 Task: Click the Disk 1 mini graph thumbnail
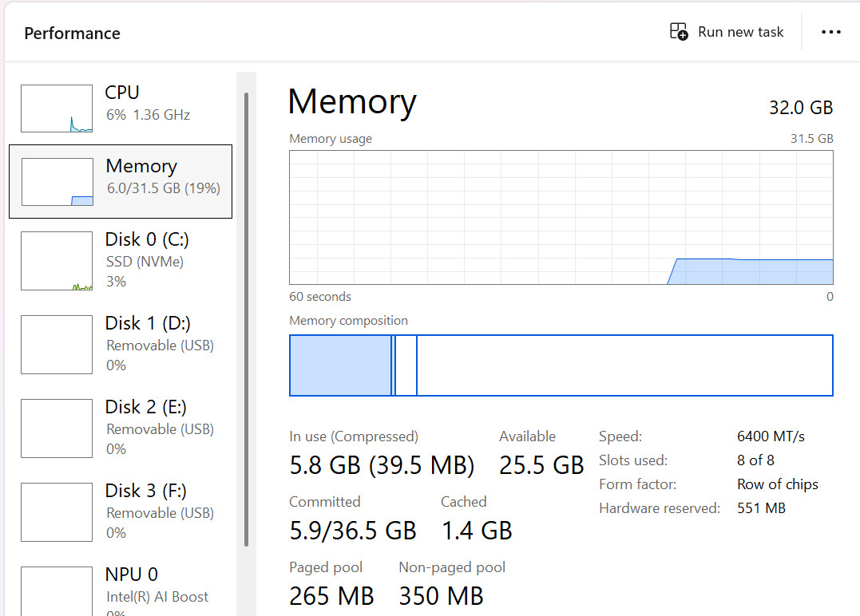click(57, 345)
